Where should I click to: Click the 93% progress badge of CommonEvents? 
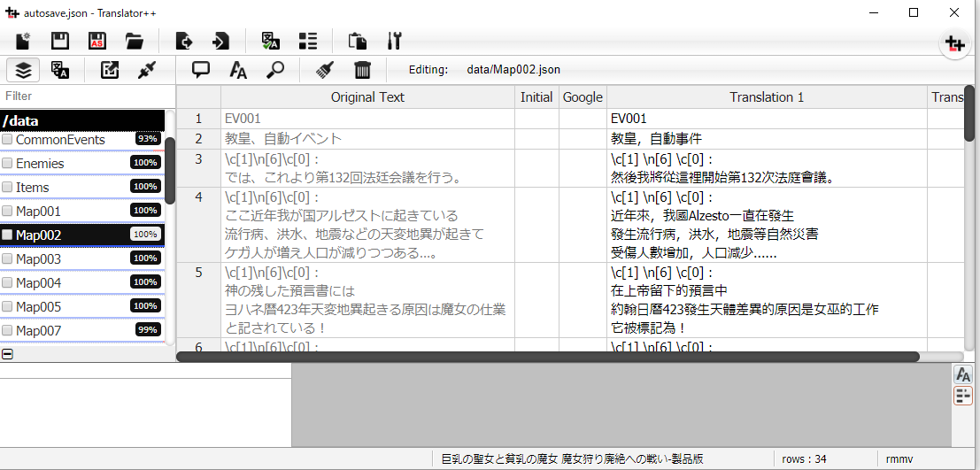coord(148,139)
